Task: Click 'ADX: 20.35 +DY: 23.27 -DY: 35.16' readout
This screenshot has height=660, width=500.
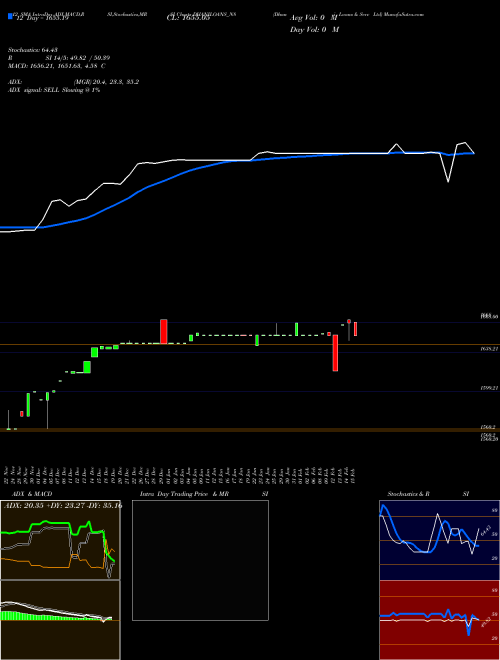Action: (63, 505)
